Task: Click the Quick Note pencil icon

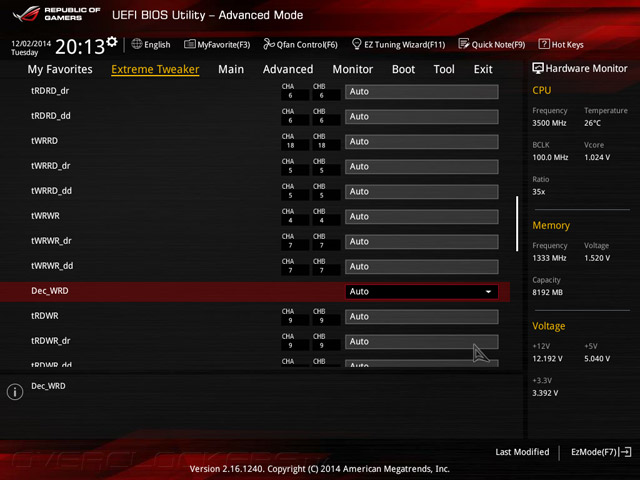Action: [464, 44]
